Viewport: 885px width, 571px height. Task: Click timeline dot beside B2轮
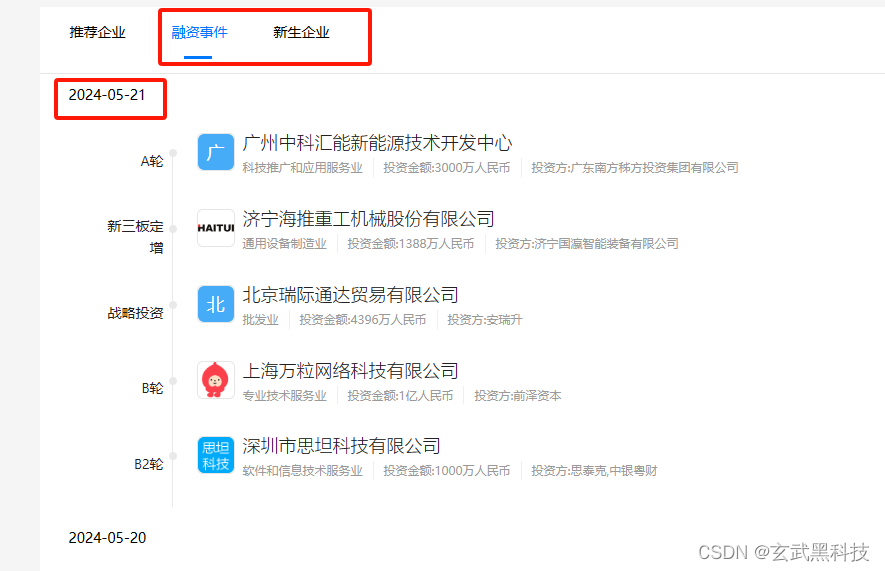tap(173, 456)
